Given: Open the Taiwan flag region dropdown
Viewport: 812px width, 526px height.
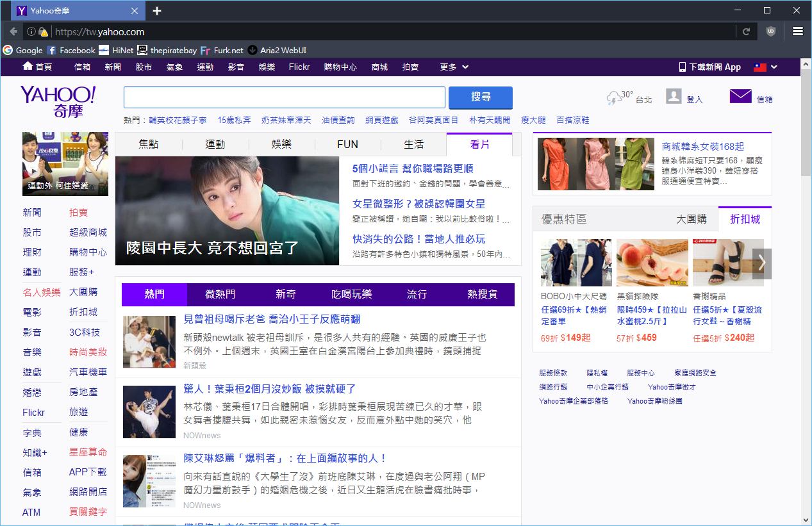Looking at the screenshot, I should pos(765,67).
